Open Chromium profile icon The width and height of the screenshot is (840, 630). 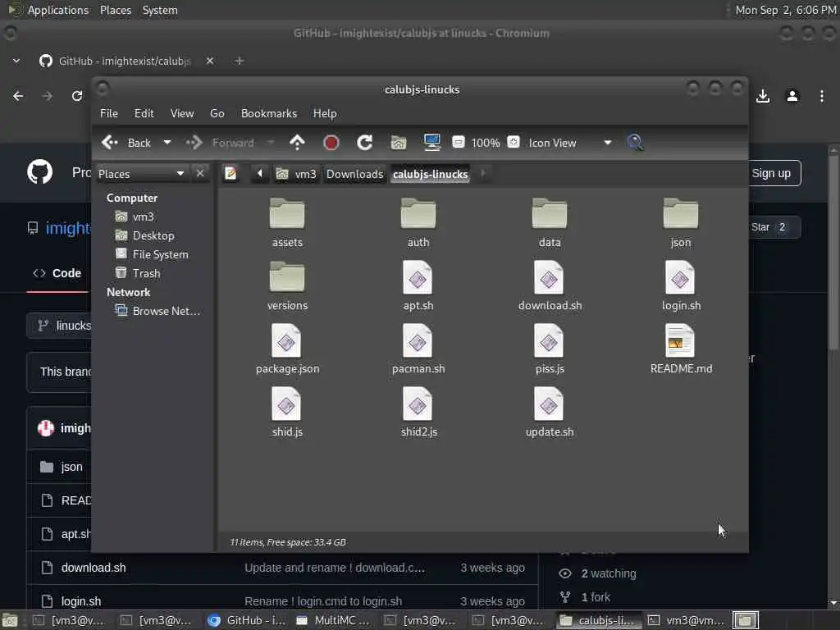coord(792,96)
